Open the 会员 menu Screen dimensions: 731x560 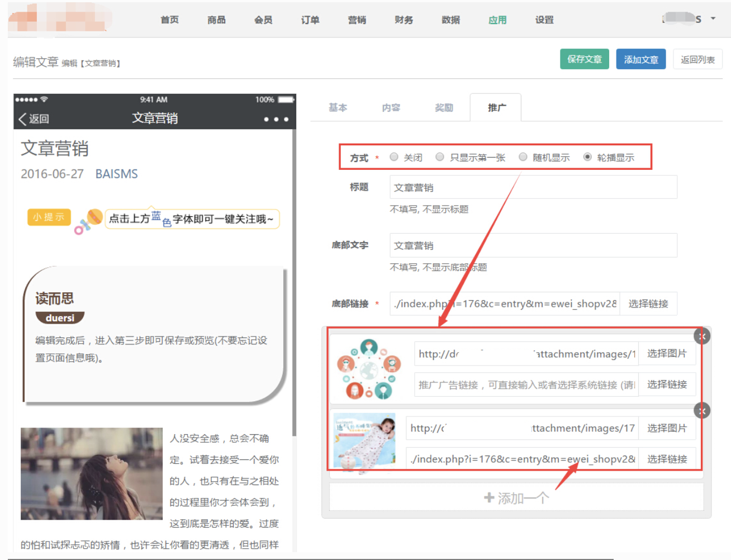tap(263, 20)
